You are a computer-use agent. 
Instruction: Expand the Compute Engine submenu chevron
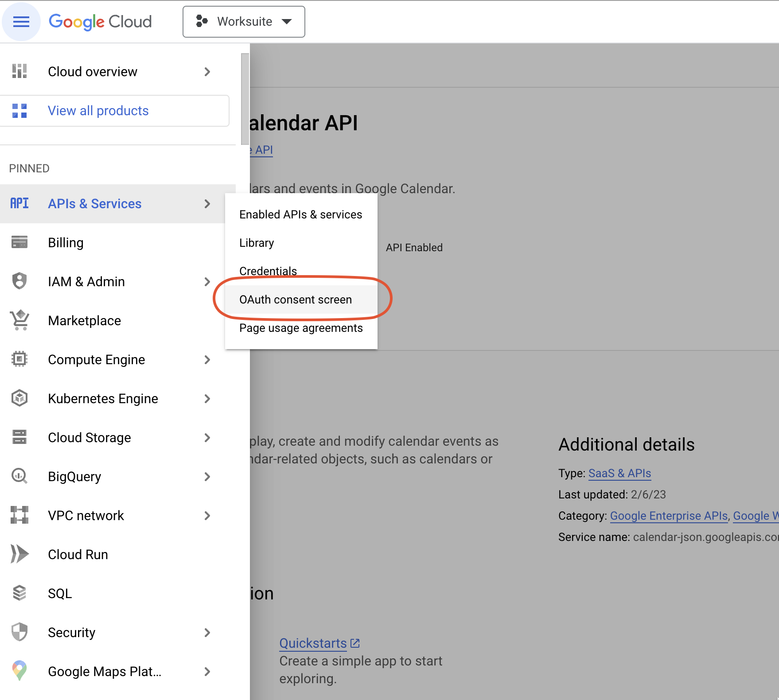click(x=207, y=360)
